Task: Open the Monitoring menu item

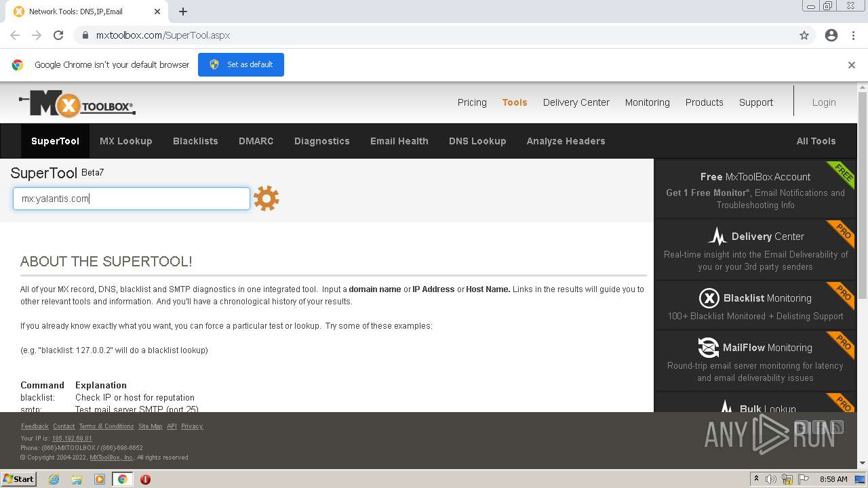Action: coord(648,102)
